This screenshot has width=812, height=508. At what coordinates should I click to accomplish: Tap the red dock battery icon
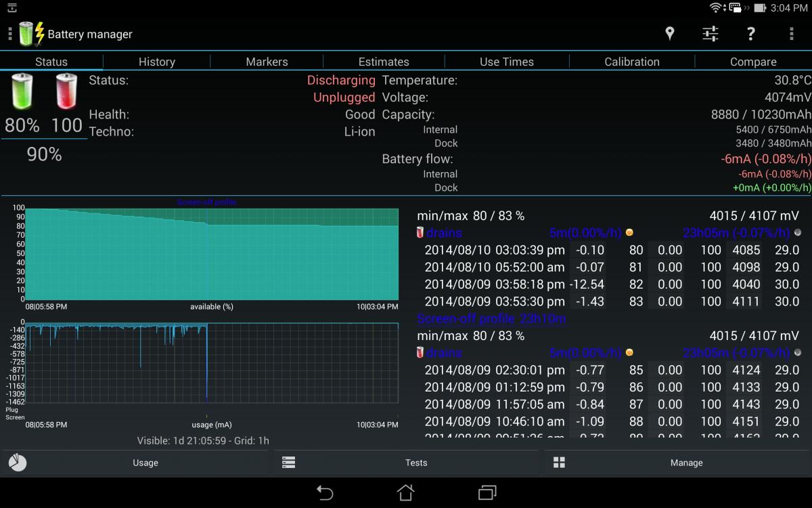click(66, 91)
